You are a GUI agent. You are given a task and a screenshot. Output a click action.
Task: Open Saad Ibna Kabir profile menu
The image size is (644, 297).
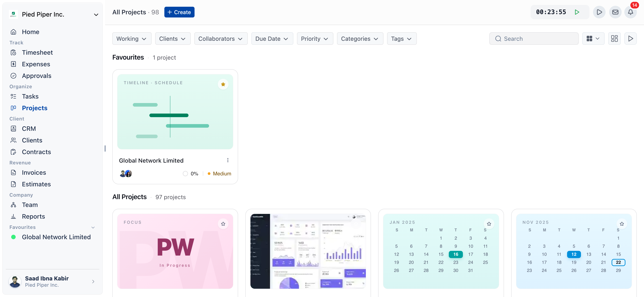[53, 282]
